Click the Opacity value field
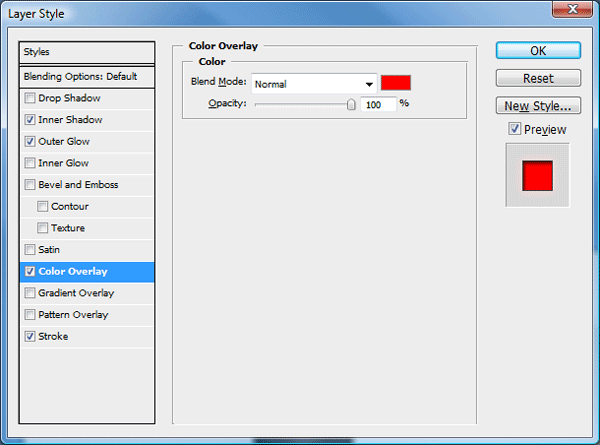Image resolution: width=600 pixels, height=445 pixels. coord(378,104)
